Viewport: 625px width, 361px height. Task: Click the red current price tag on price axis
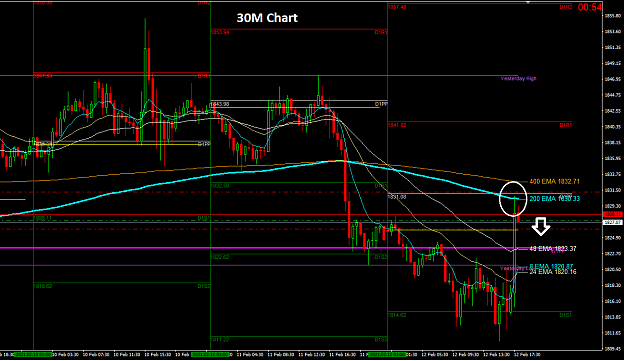pyautogui.click(x=613, y=214)
